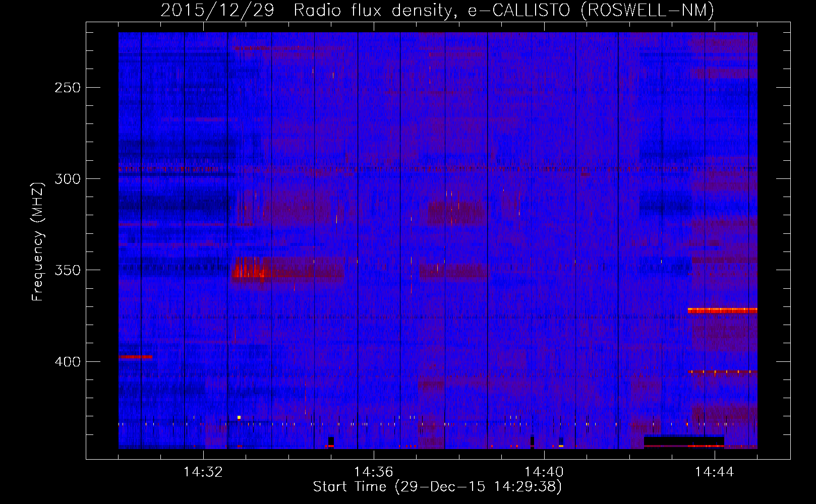This screenshot has height=504, width=816.
Task: Click the 'Frequency (MHZ)' y-axis label
Action: pos(38,241)
